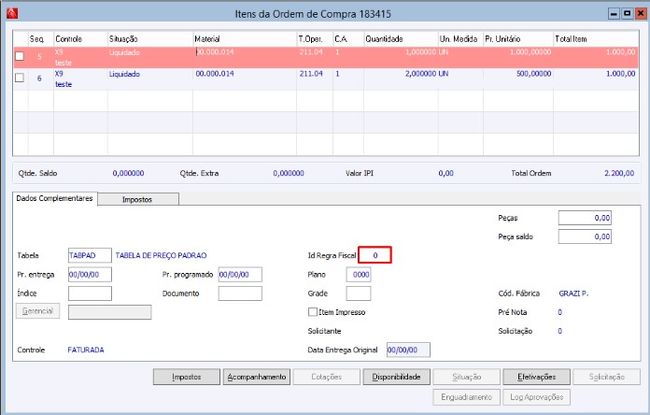The image size is (650, 415).
Task: Click Liquidado status in row 6
Action: [124, 74]
